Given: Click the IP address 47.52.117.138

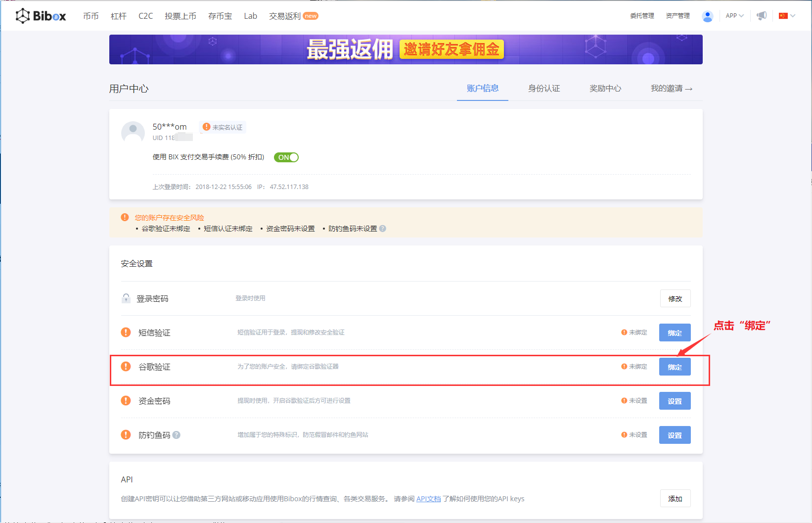Looking at the screenshot, I should (x=289, y=187).
